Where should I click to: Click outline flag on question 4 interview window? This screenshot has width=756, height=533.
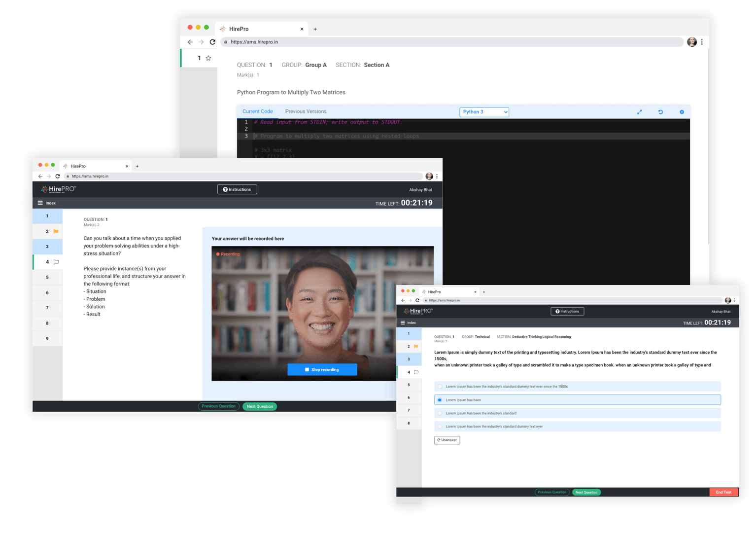(56, 262)
